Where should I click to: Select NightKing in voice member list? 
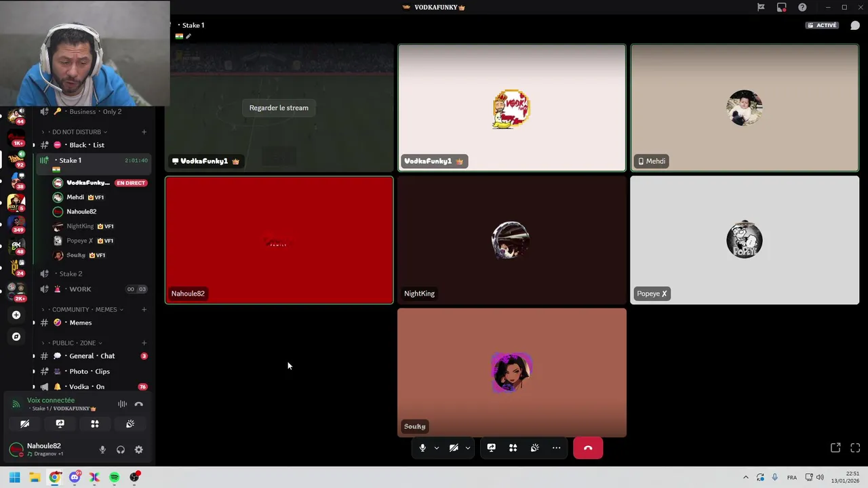pos(100,226)
